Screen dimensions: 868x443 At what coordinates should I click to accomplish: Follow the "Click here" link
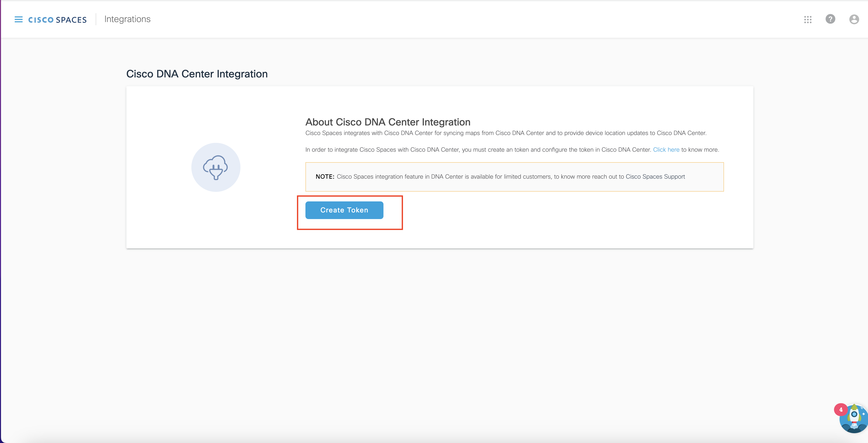tap(666, 150)
